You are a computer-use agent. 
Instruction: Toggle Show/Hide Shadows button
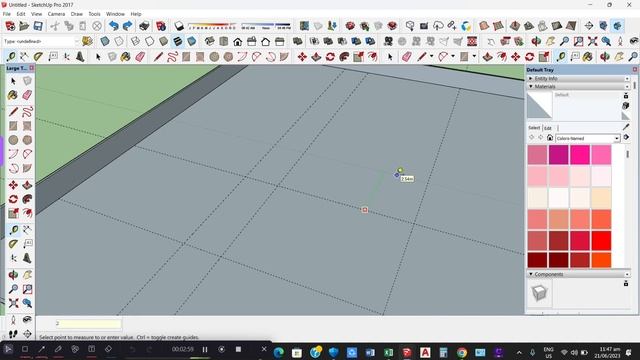[x=179, y=26]
